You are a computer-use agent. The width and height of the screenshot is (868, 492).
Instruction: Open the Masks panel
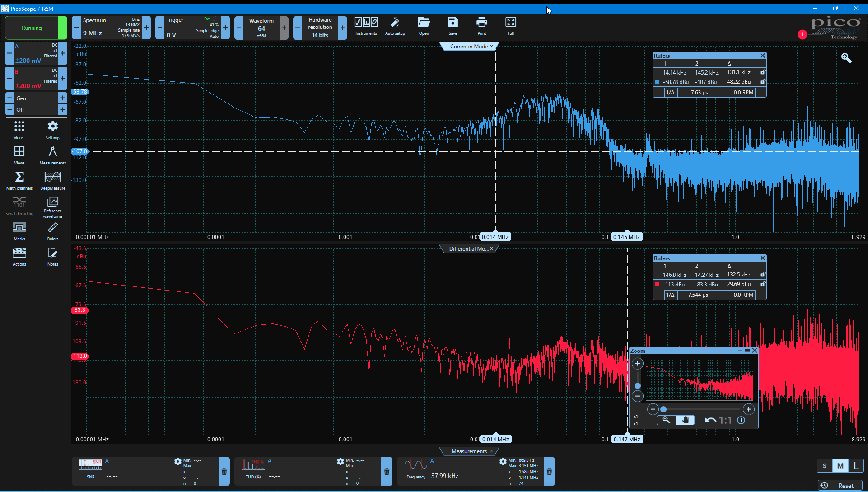tap(19, 231)
